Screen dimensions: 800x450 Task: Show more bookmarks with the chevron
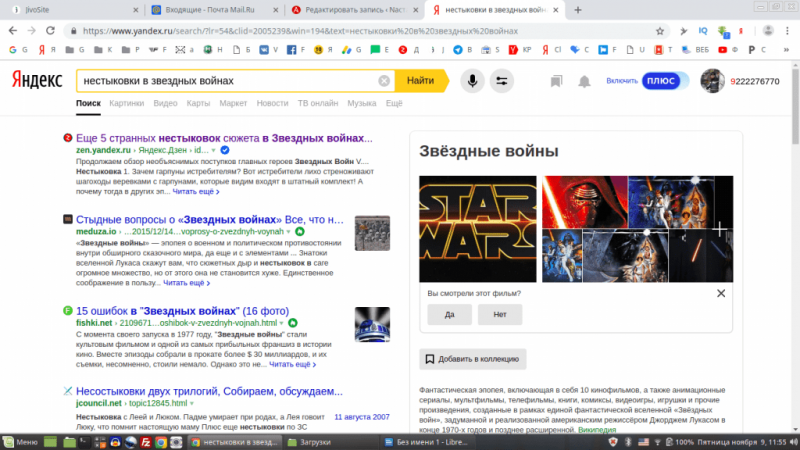(786, 49)
